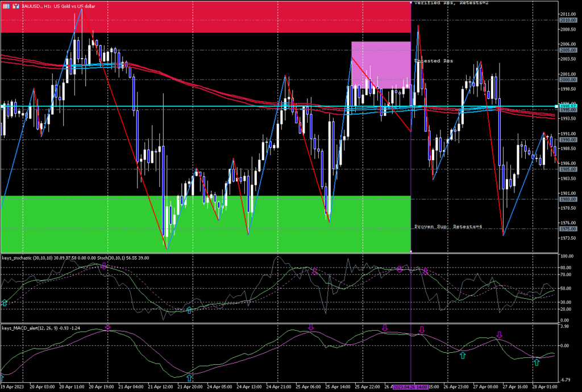The image size is (582, 392).
Task: Click the 1975.00 price level label
Action: click(x=568, y=229)
